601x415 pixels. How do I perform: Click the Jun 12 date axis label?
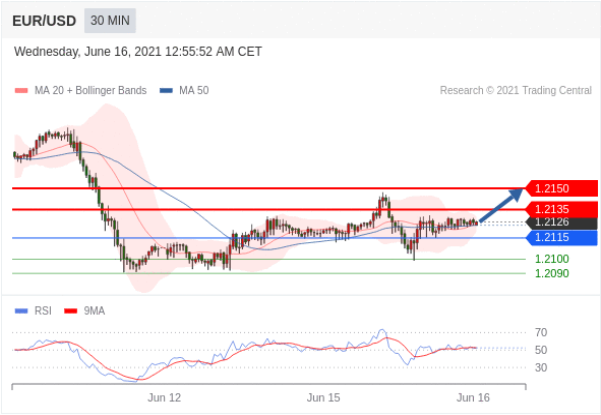pos(164,398)
